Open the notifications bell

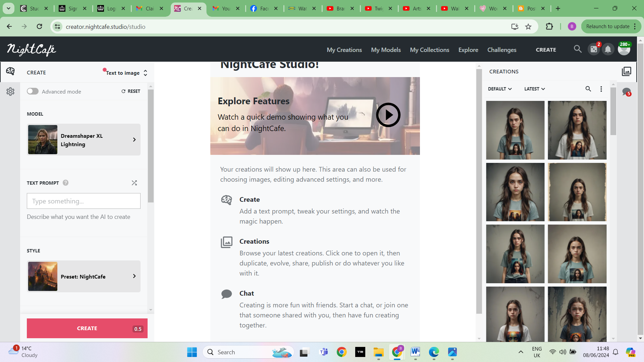click(608, 50)
